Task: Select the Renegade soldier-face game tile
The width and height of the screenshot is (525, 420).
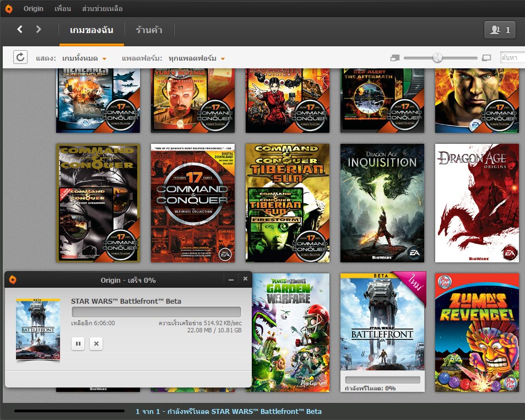Action: tap(477, 100)
